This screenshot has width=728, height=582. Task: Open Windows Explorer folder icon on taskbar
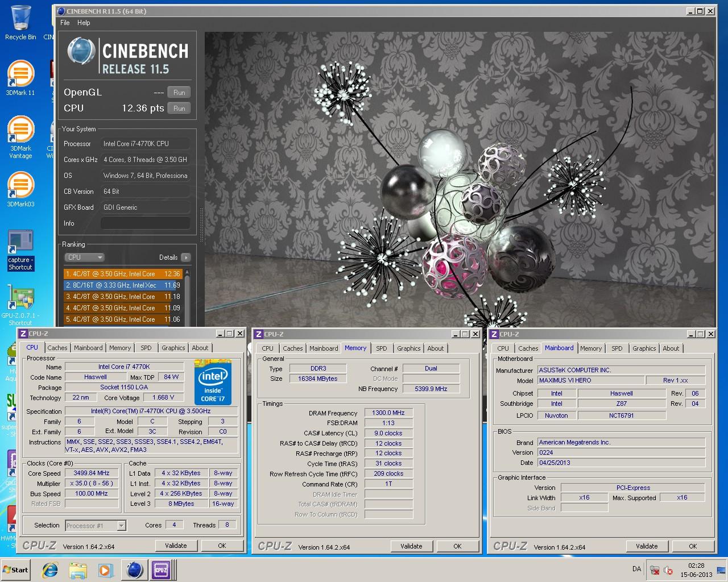pos(78,570)
